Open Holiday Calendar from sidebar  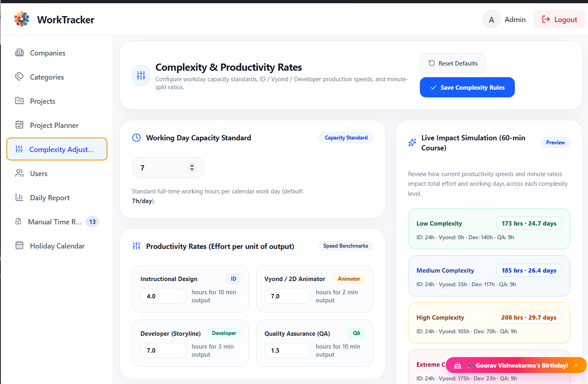[57, 246]
